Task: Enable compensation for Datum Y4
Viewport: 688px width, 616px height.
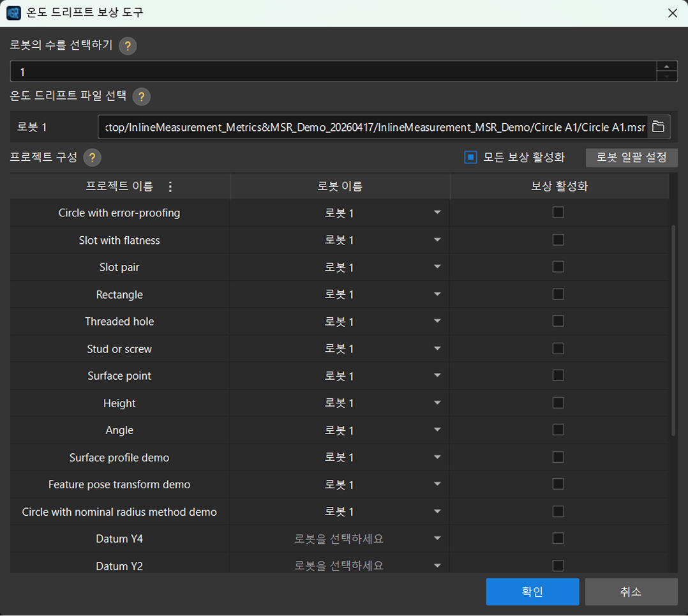Action: [558, 538]
